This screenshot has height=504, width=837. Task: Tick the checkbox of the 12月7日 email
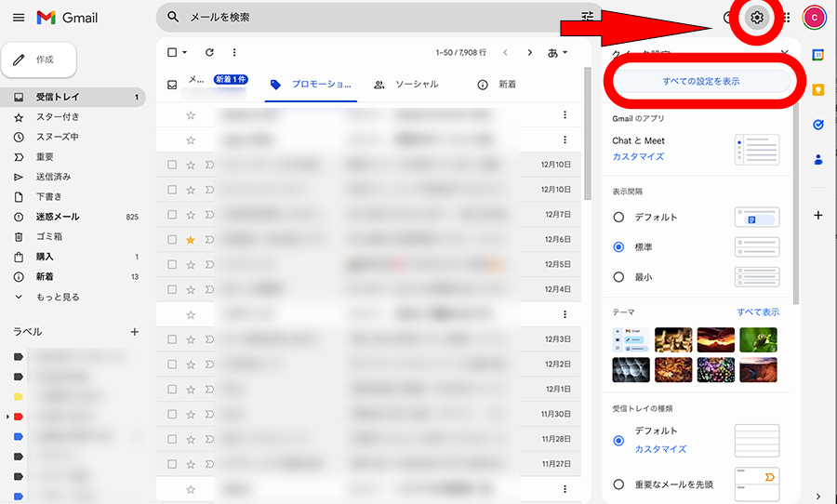[172, 215]
